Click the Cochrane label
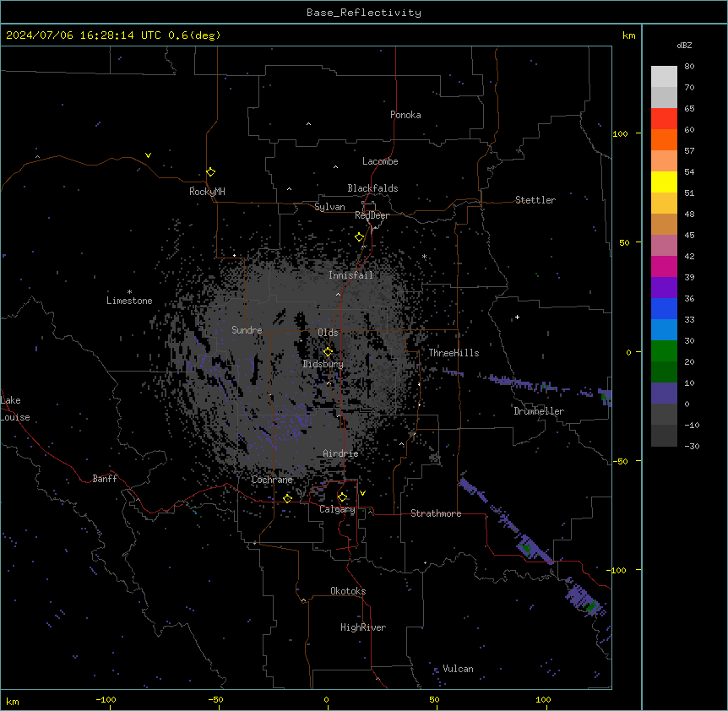The width and height of the screenshot is (728, 711). (x=272, y=480)
